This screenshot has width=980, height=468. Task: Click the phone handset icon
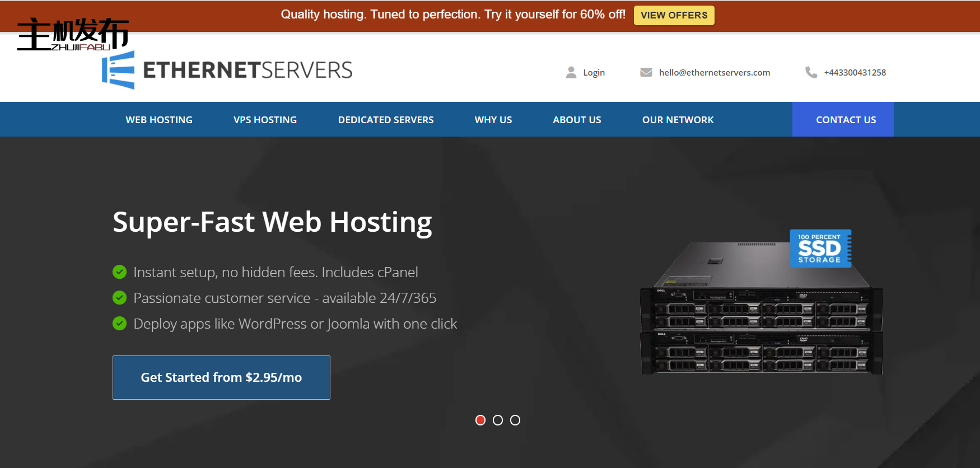811,72
